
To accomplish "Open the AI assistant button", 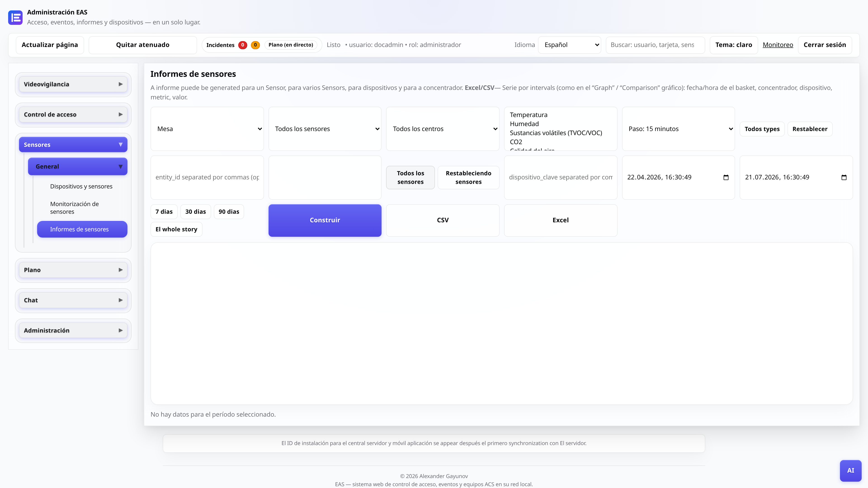I will pos(850,470).
